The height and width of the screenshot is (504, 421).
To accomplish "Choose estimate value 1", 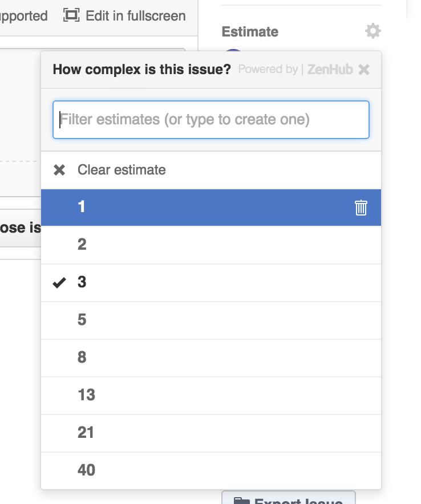I will click(82, 206).
